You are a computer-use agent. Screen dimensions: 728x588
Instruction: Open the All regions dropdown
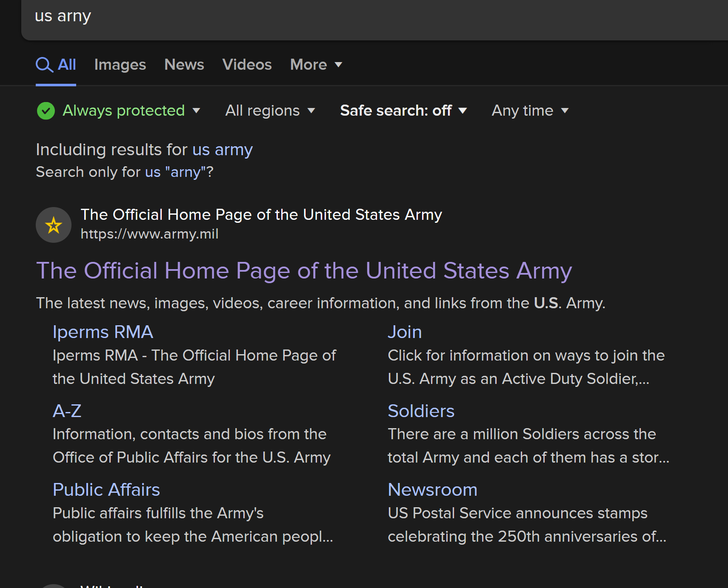(270, 111)
